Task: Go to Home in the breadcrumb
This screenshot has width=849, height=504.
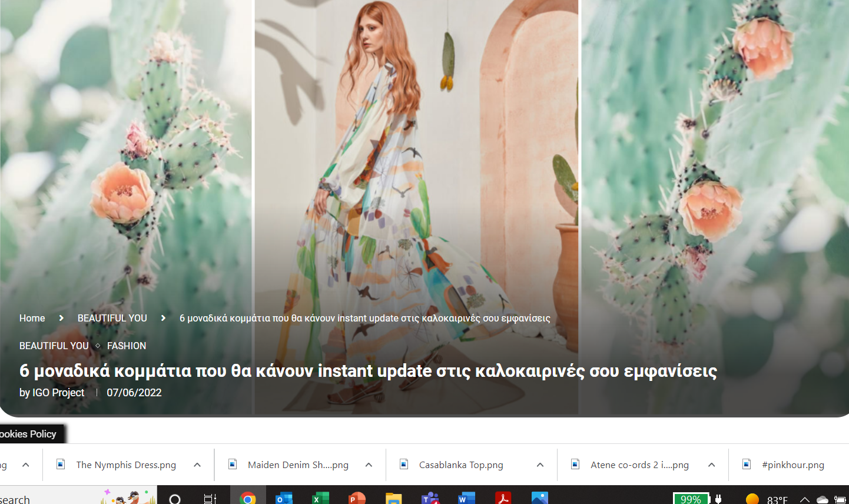Action: point(32,318)
